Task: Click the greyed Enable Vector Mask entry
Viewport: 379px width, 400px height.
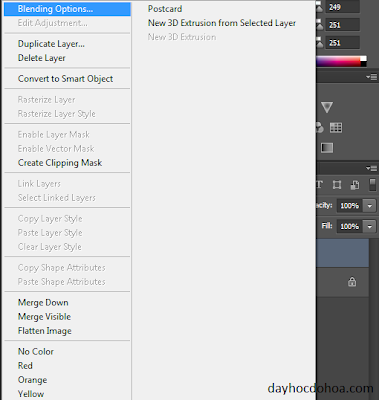Action: (x=56, y=149)
